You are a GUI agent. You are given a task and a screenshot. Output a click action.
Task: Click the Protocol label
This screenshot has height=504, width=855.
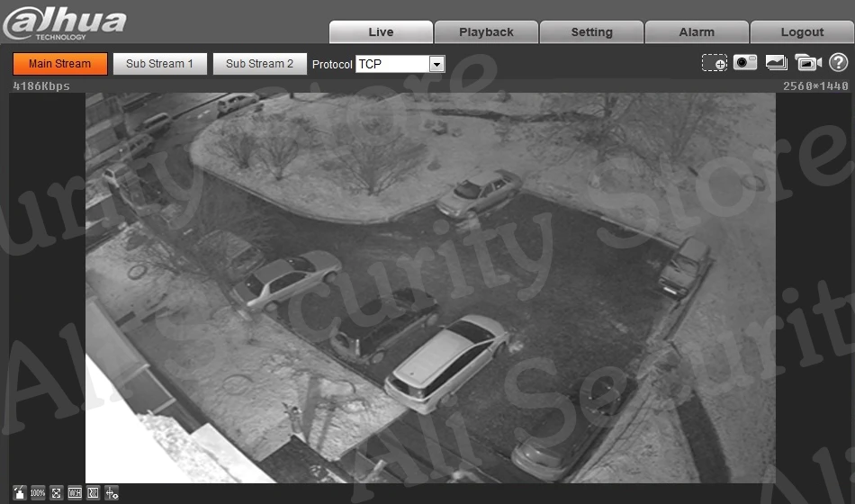tap(332, 65)
